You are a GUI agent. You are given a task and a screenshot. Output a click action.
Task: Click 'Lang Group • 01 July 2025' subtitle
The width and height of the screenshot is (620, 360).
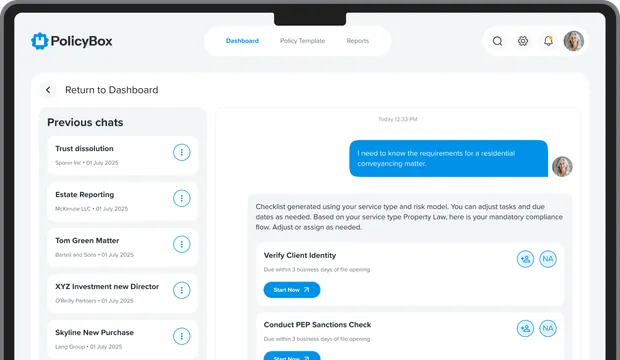(x=89, y=347)
